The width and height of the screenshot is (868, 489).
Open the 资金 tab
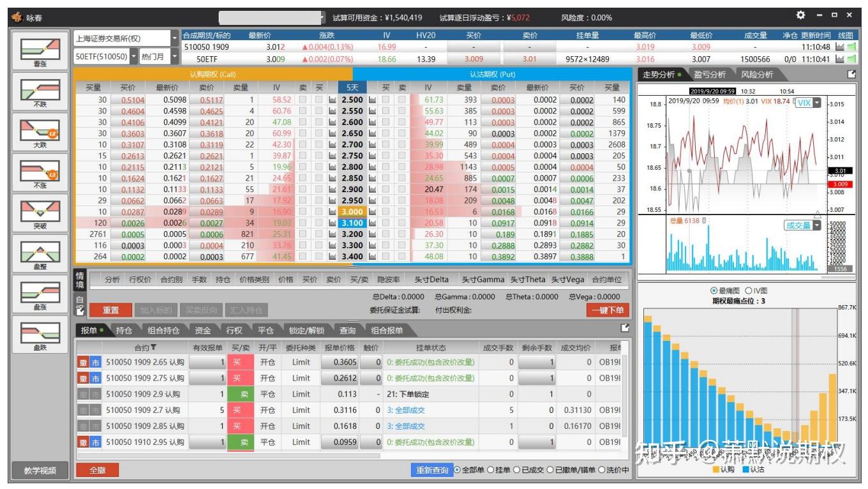[x=203, y=330]
